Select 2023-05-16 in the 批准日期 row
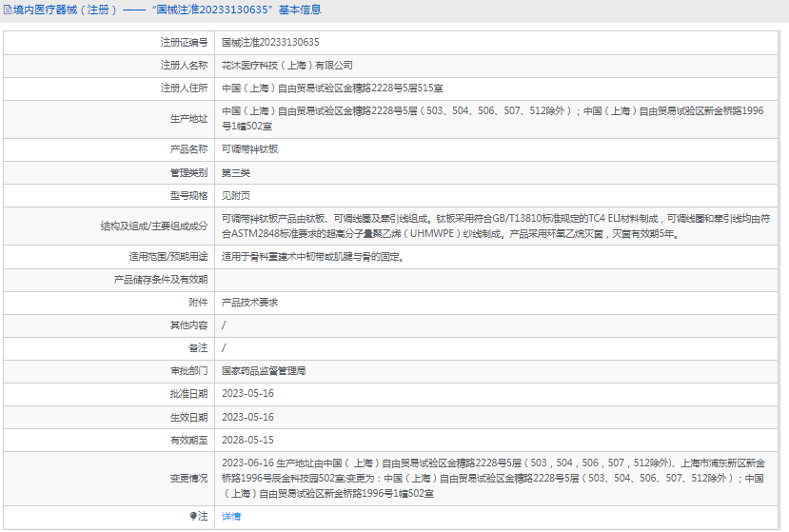 coord(247,394)
